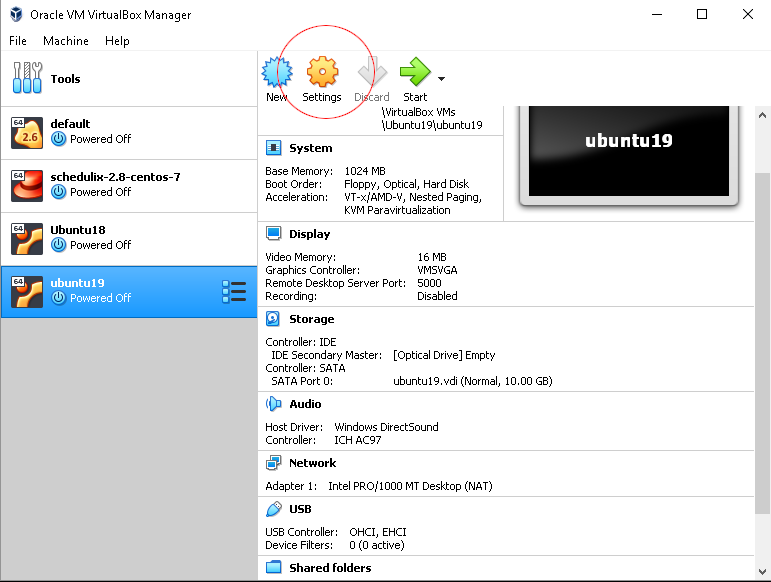
Task: Select the default VM icon
Action: coord(27,133)
